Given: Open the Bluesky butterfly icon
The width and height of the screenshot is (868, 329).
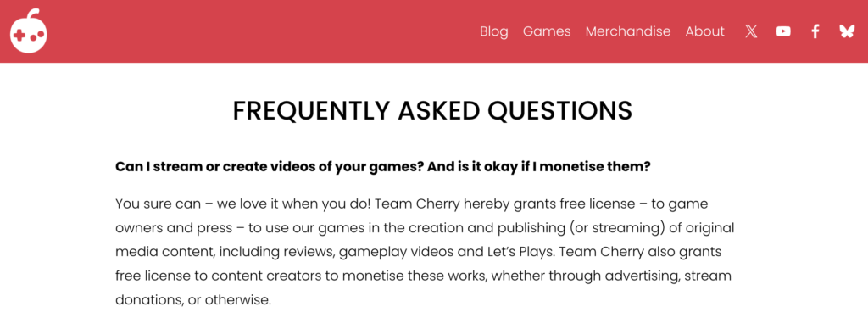Looking at the screenshot, I should [847, 31].
